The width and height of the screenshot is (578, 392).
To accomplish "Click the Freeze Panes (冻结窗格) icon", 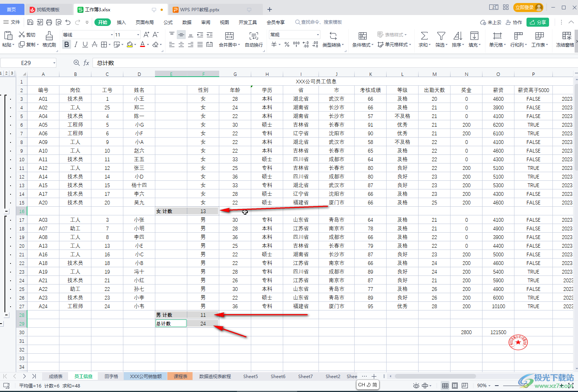I will (566, 36).
